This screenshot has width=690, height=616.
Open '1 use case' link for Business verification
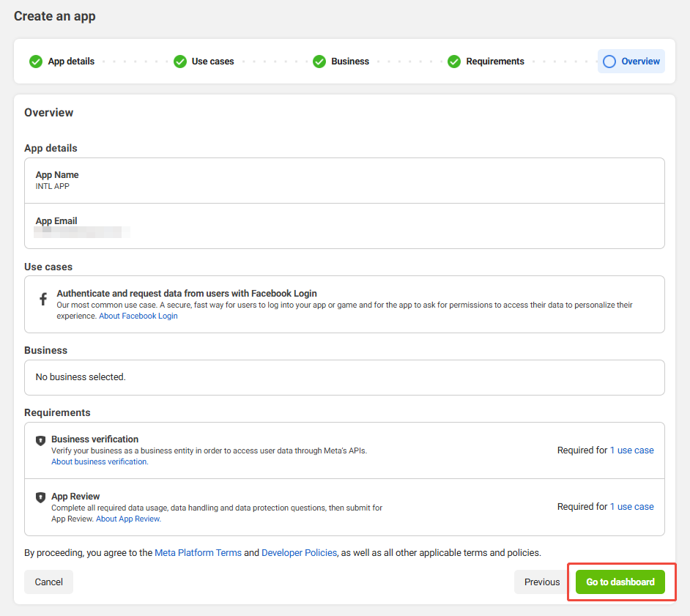[631, 450]
